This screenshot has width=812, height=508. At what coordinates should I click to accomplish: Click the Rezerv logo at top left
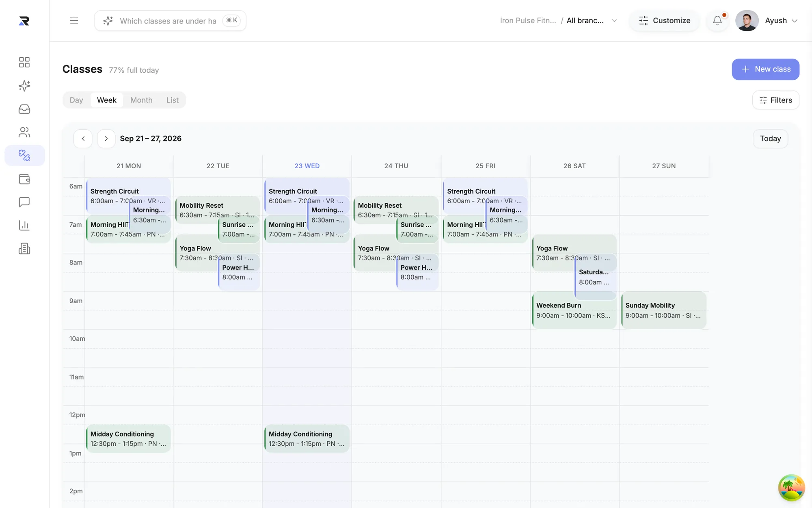point(24,21)
